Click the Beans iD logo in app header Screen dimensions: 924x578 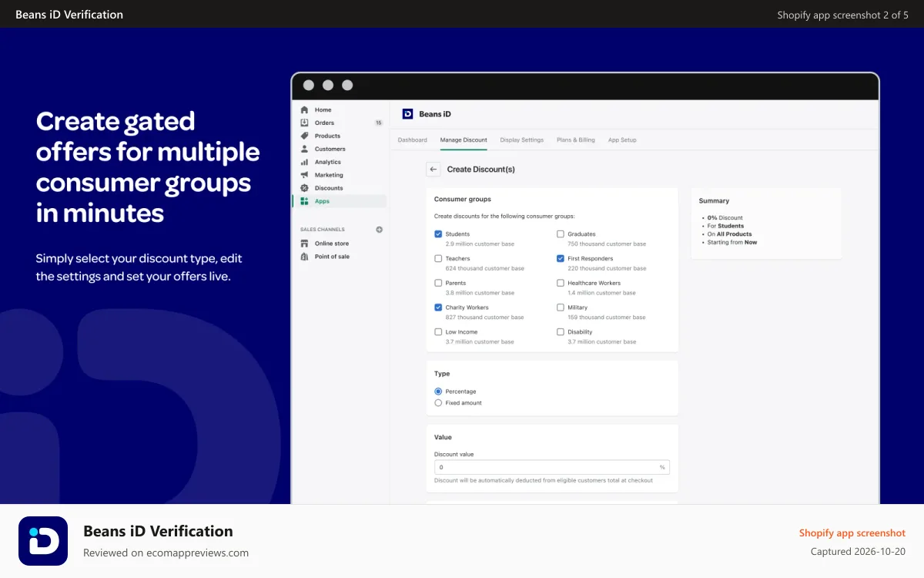[x=407, y=114]
